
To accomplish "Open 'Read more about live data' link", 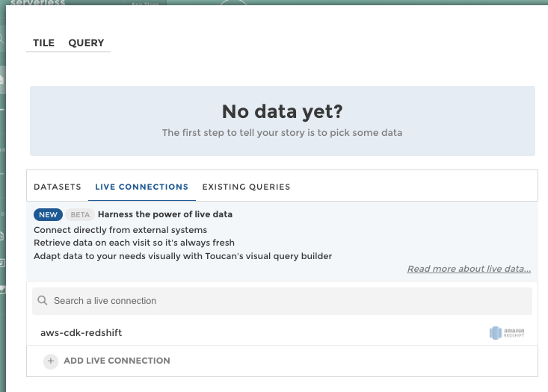I will [469, 269].
